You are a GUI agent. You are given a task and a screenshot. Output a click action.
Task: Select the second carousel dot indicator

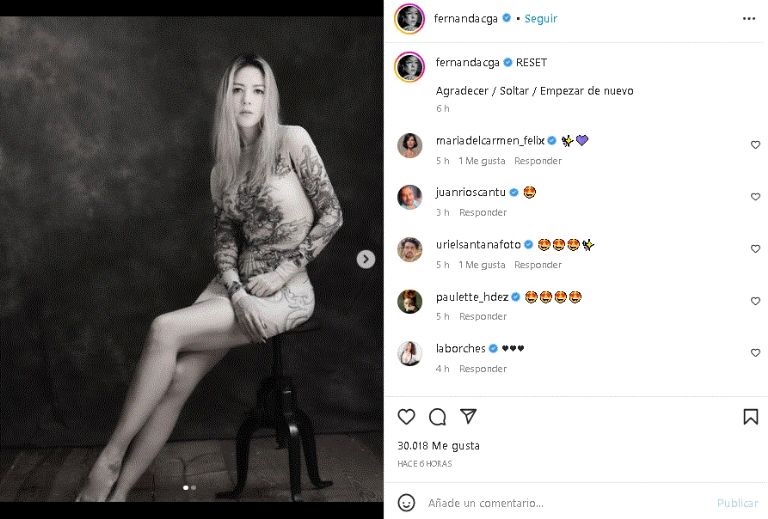pos(193,488)
